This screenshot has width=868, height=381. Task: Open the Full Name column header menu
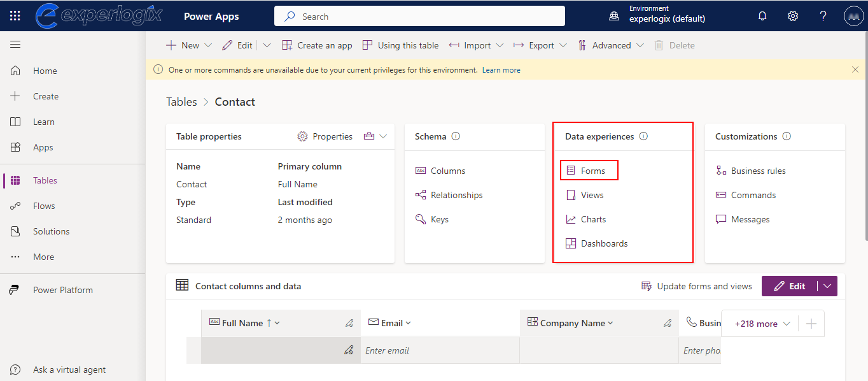(277, 323)
